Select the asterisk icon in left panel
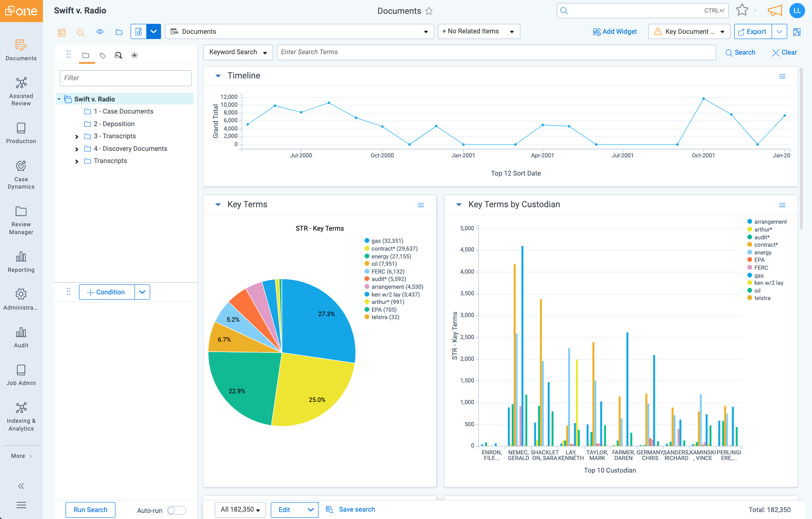The width and height of the screenshot is (812, 519). tap(135, 55)
